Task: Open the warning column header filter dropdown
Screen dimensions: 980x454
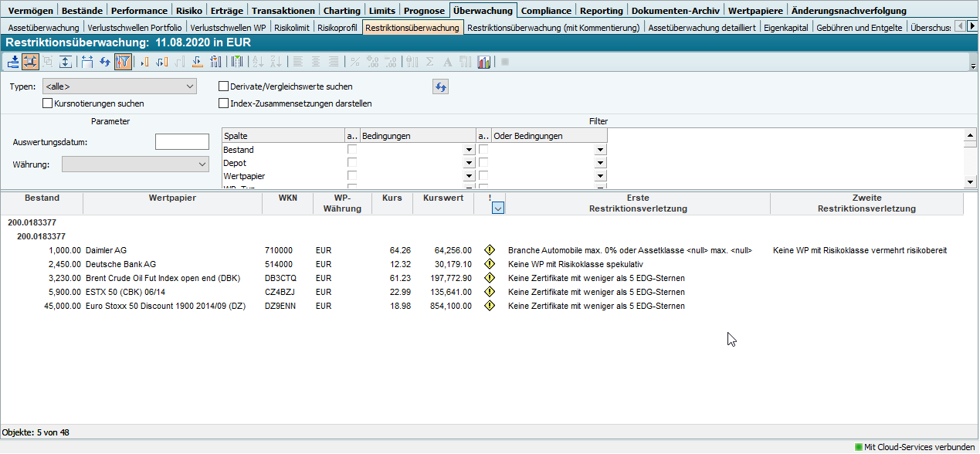Action: [x=497, y=208]
